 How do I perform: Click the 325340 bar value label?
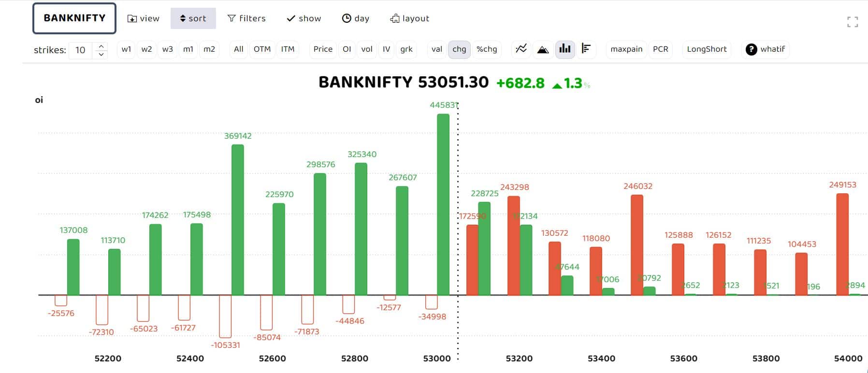coord(362,155)
